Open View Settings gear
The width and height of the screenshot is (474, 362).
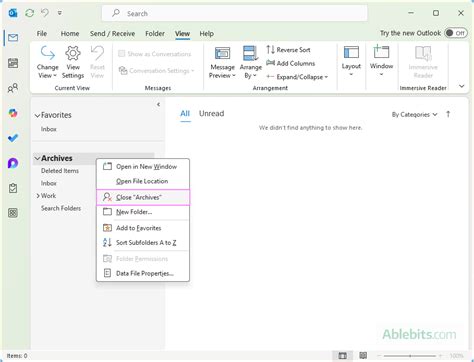[73, 62]
